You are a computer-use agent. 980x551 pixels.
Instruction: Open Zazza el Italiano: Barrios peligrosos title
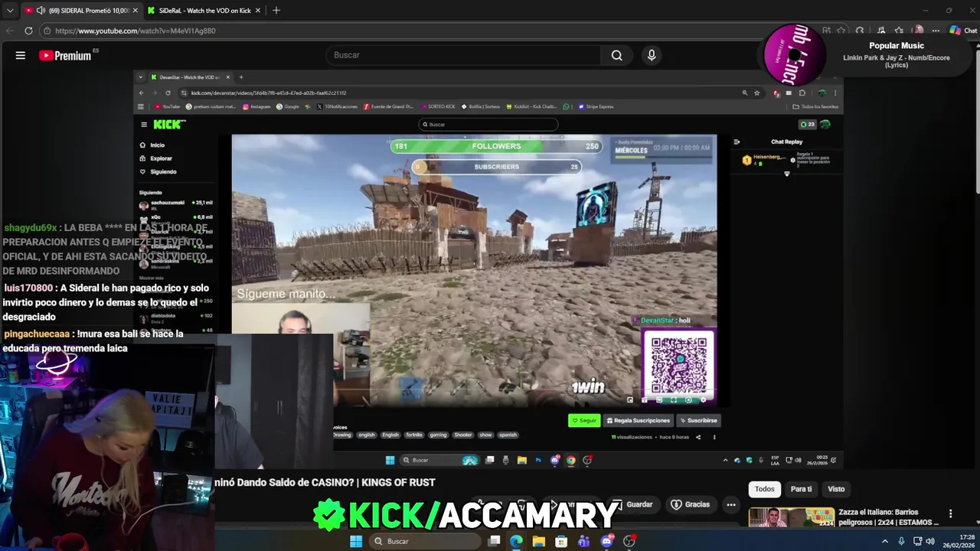[888, 517]
